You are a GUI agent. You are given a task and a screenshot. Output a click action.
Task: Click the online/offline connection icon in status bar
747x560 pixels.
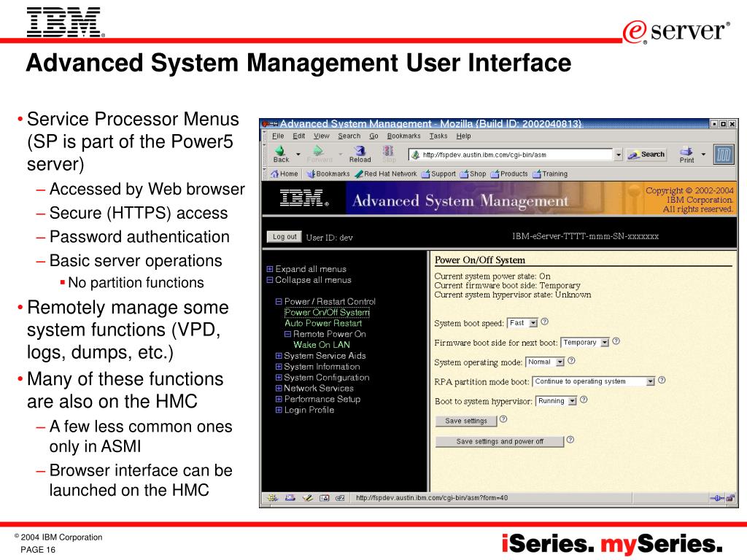point(716,498)
